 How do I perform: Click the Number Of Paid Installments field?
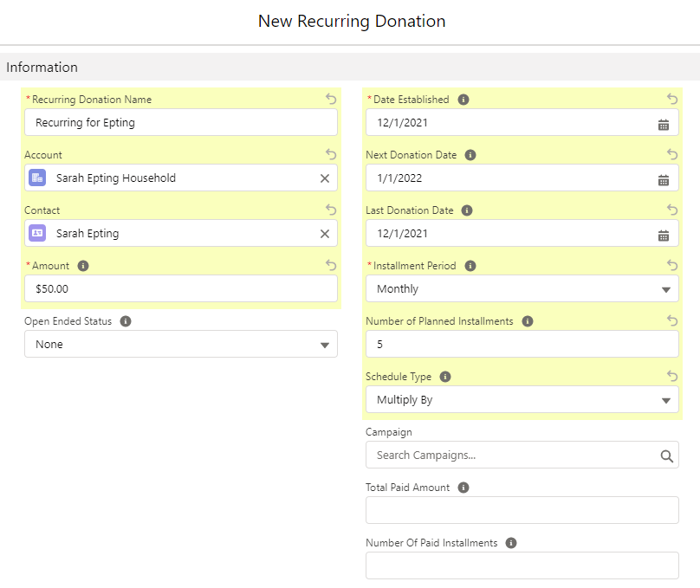[522, 565]
